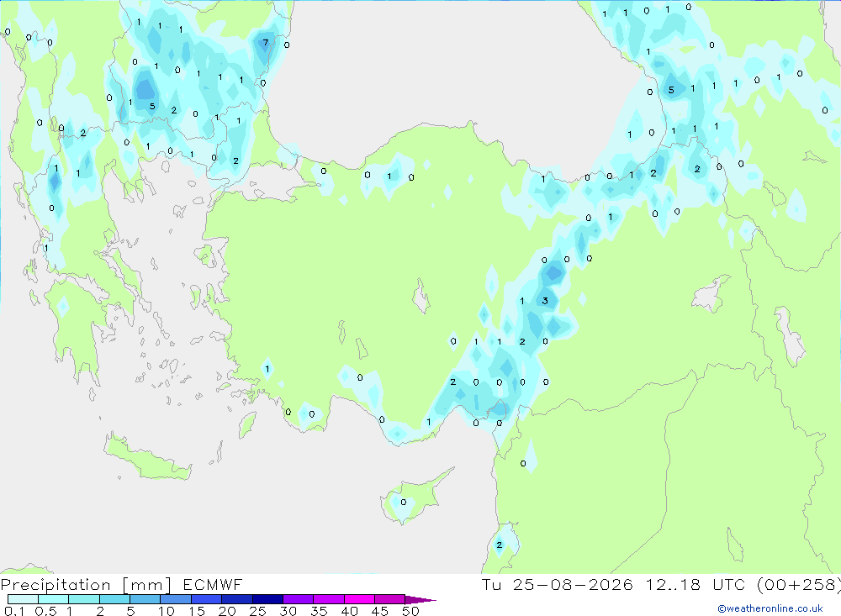This screenshot has height=616, width=841.
Task: Select the 15–20 mm legend color swatch
Action: click(x=206, y=599)
